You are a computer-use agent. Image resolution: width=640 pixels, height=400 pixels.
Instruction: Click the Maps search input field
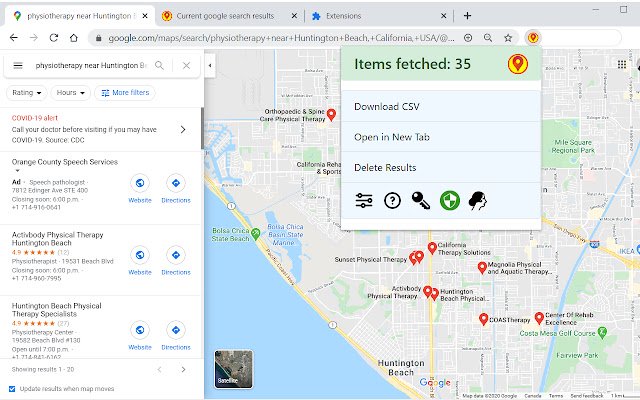point(91,65)
